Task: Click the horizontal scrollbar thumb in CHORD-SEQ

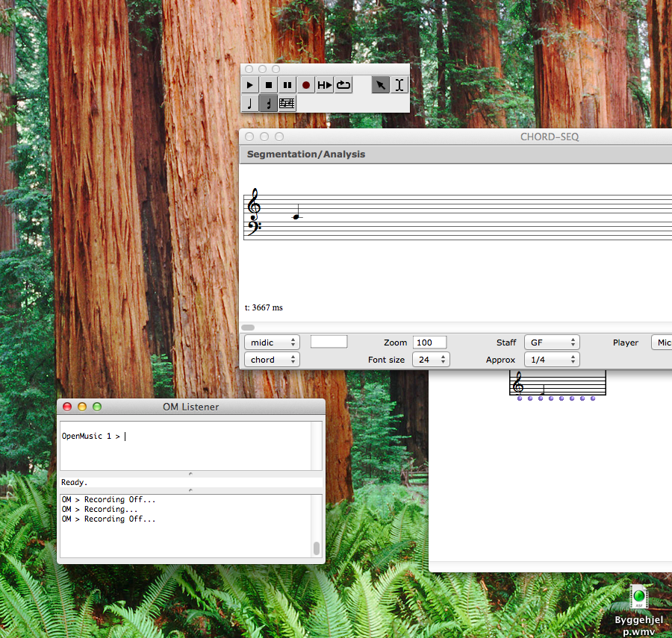Action: (248, 328)
